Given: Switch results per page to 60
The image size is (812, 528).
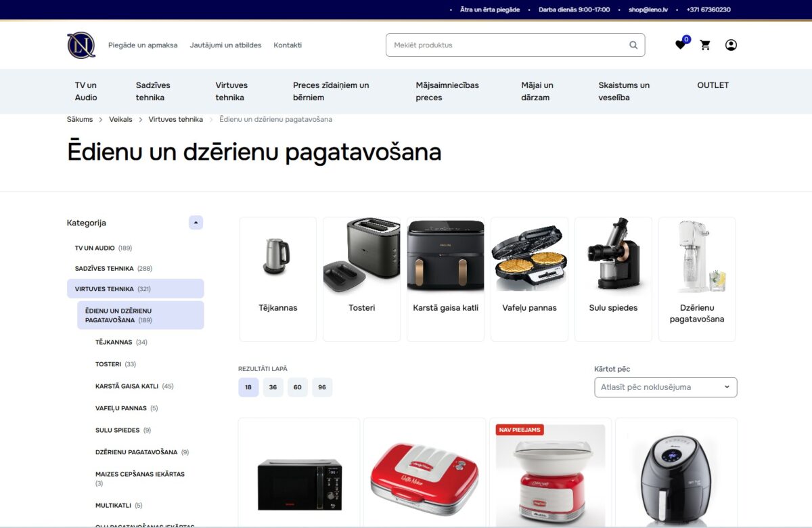Looking at the screenshot, I should pyautogui.click(x=297, y=387).
